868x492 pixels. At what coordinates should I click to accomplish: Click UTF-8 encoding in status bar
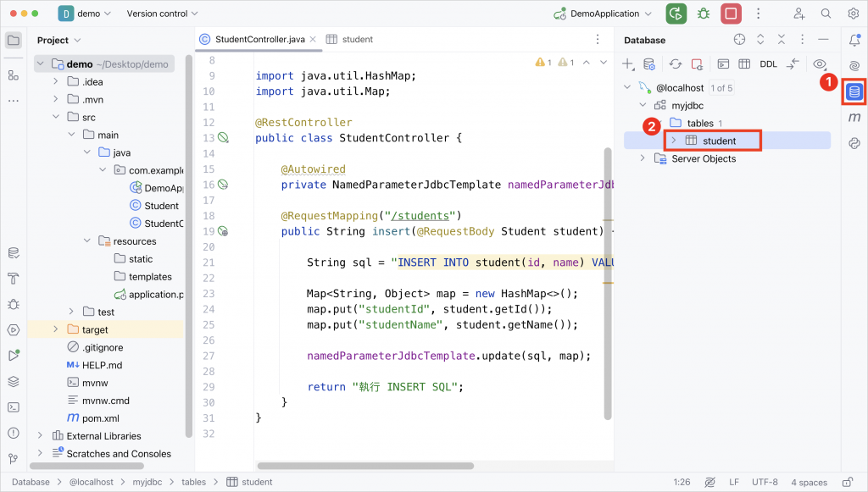point(765,482)
